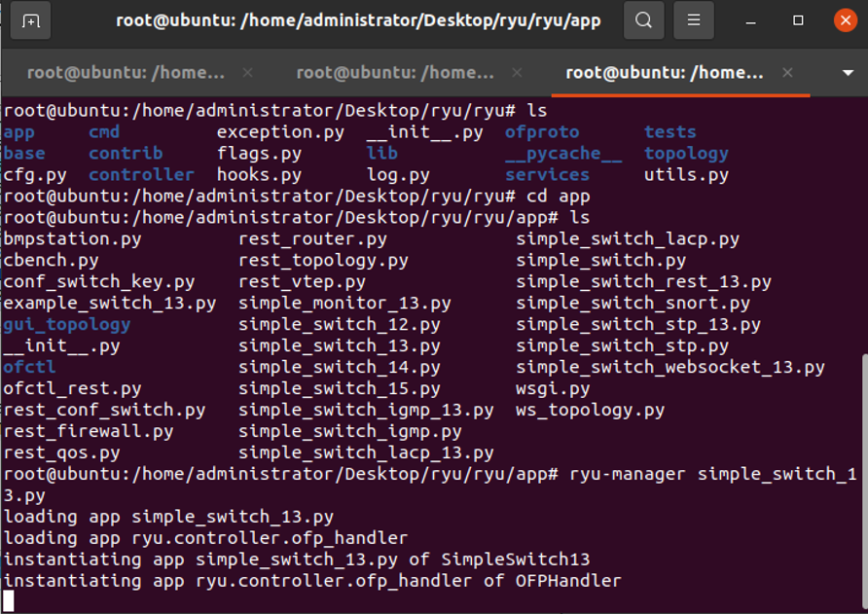Click the 'lib' directory name
This screenshot has height=614, width=868.
coord(382,153)
